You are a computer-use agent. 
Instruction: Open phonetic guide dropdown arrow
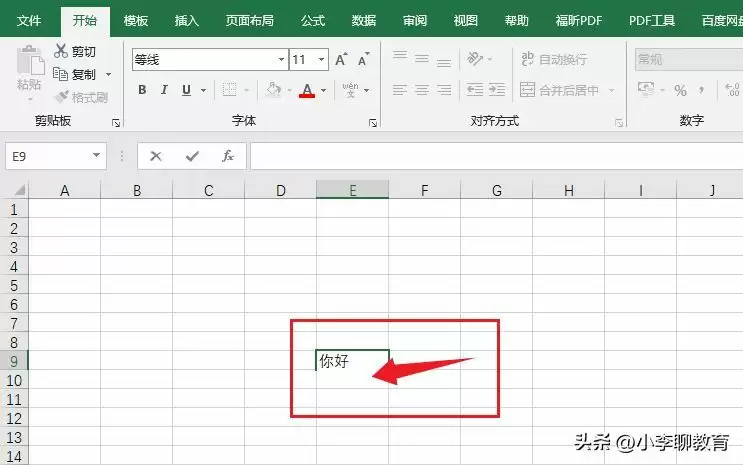pyautogui.click(x=367, y=90)
